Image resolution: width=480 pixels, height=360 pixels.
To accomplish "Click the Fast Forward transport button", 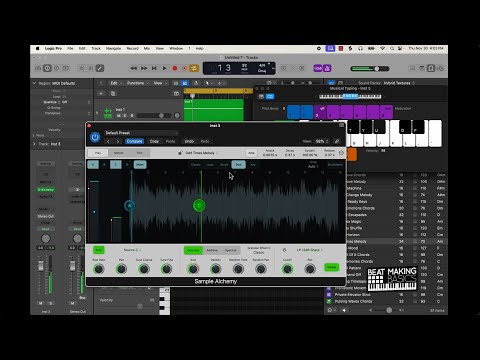I will tap(144, 68).
